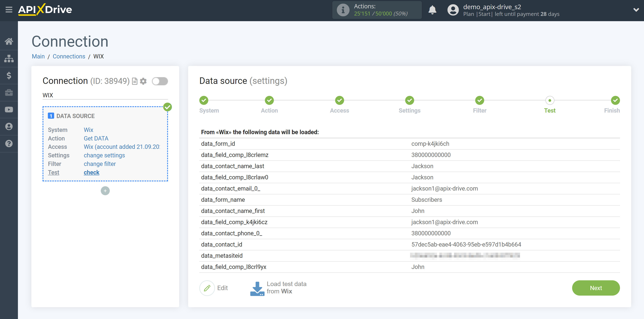644x319 pixels.
Task: Click the Next button to proceed
Action: tap(596, 288)
